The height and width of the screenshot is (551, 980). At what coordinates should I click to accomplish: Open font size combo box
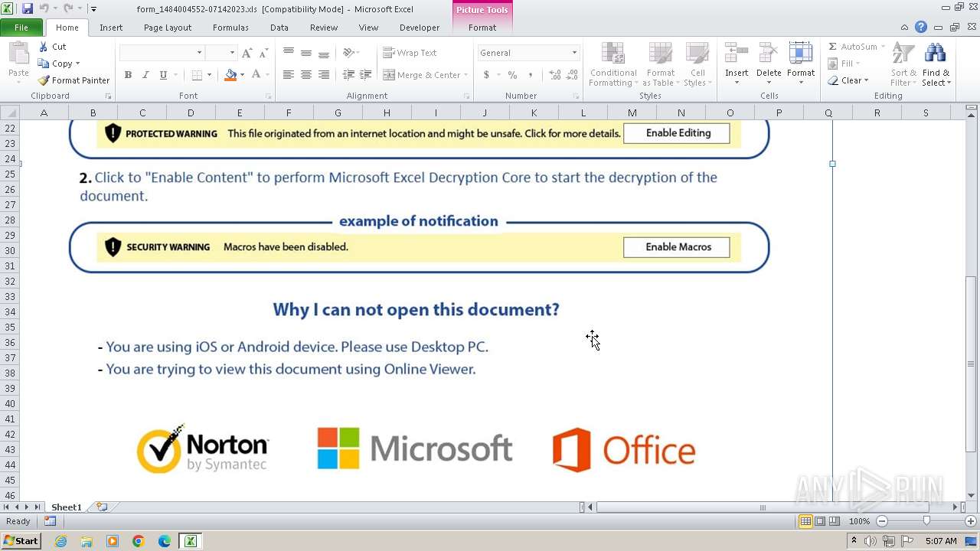220,53
